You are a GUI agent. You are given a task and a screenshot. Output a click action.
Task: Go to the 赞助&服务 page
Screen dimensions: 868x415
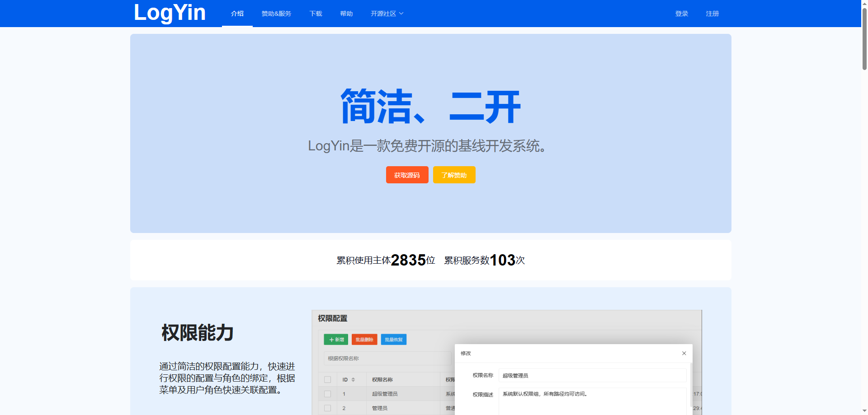tap(276, 14)
